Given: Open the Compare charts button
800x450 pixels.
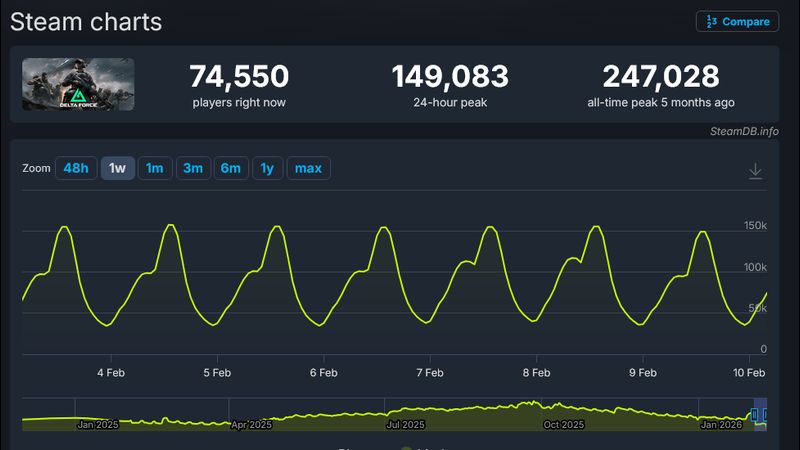Looking at the screenshot, I should pos(737,21).
